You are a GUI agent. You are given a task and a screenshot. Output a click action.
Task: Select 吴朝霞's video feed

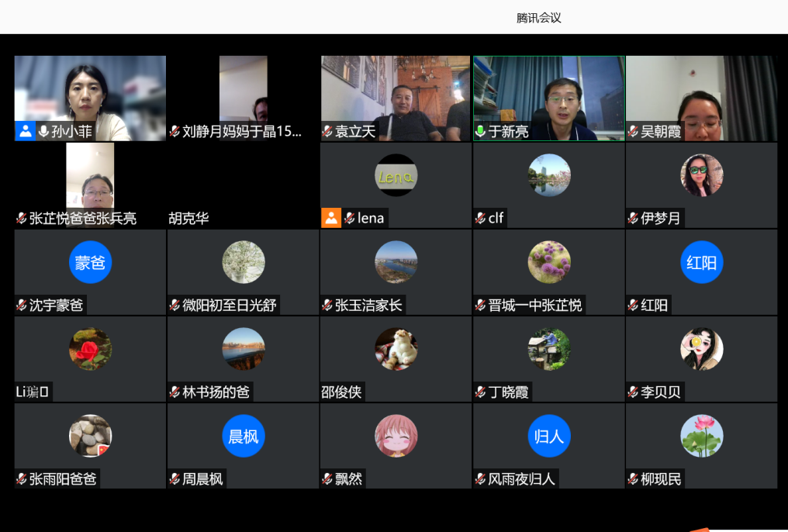point(702,98)
